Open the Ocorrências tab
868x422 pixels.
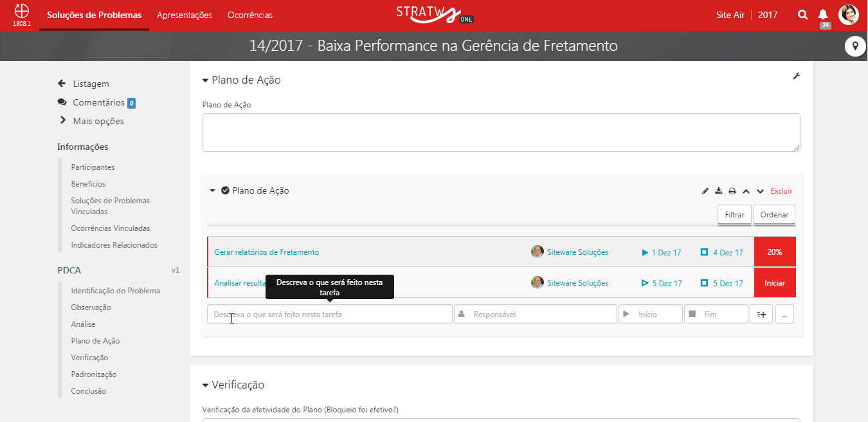pyautogui.click(x=250, y=15)
